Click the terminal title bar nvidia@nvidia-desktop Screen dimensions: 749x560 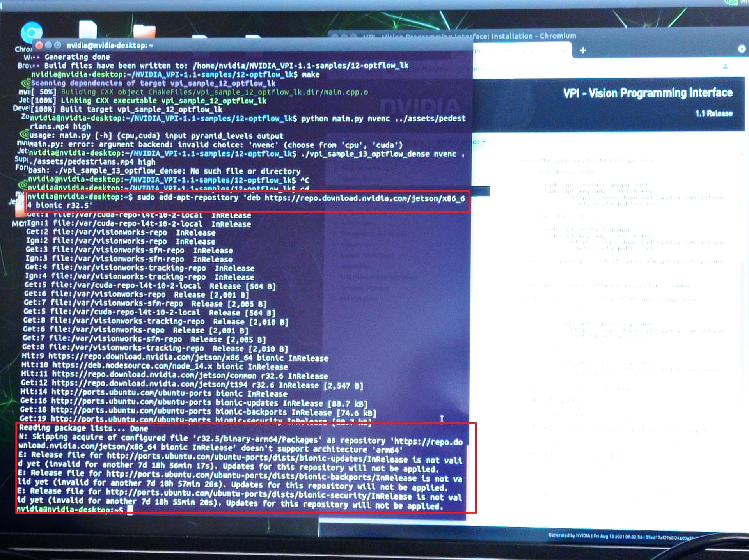(x=110, y=46)
